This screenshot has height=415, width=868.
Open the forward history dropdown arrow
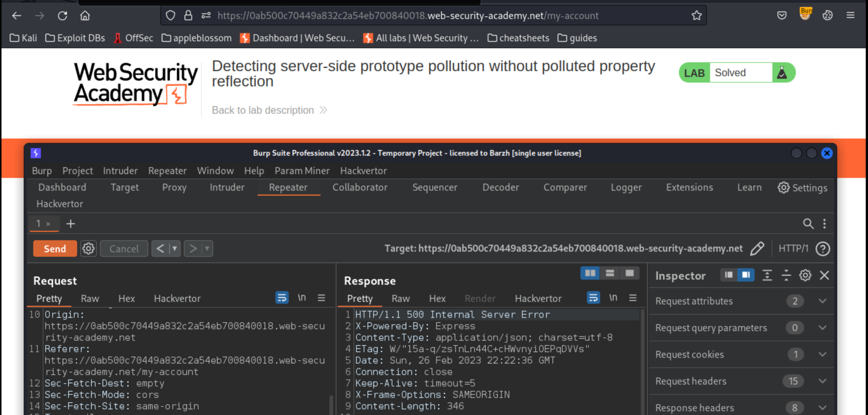[x=207, y=249]
